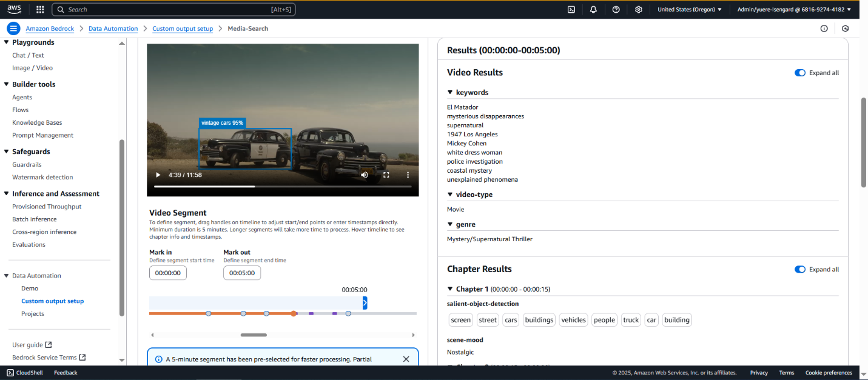This screenshot has width=868, height=380.
Task: Open video more options menu
Action: click(x=408, y=175)
